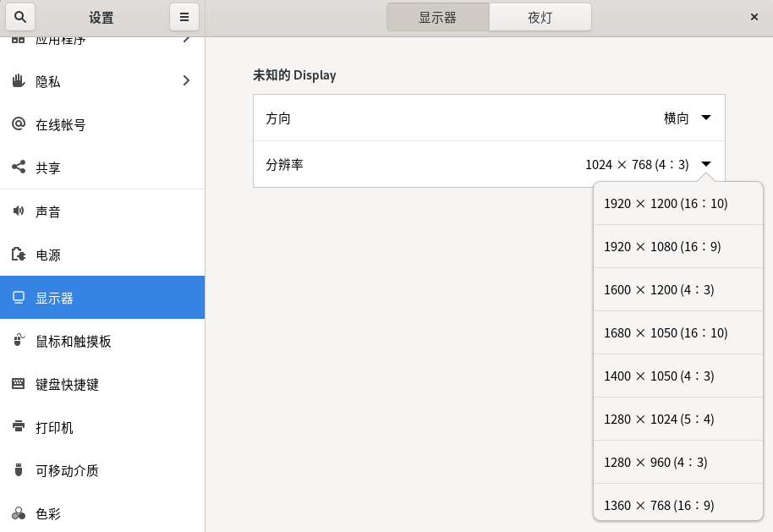Collapse the 分辨率 resolution dropdown
This screenshot has height=532, width=773.
[x=705, y=164]
